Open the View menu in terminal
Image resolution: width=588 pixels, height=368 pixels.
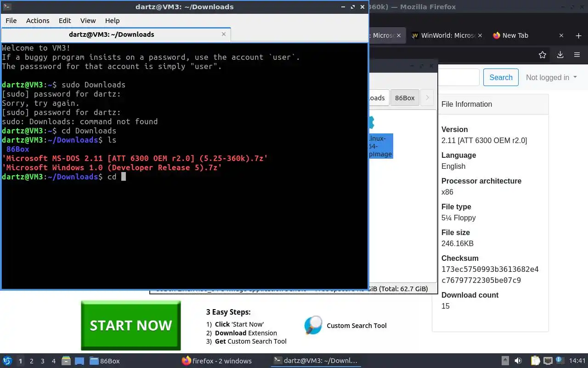tap(88, 20)
